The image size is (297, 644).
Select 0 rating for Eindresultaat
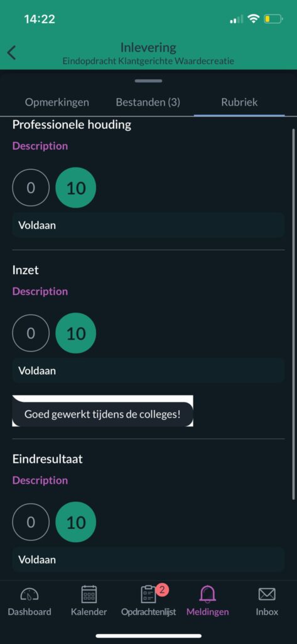point(31,522)
